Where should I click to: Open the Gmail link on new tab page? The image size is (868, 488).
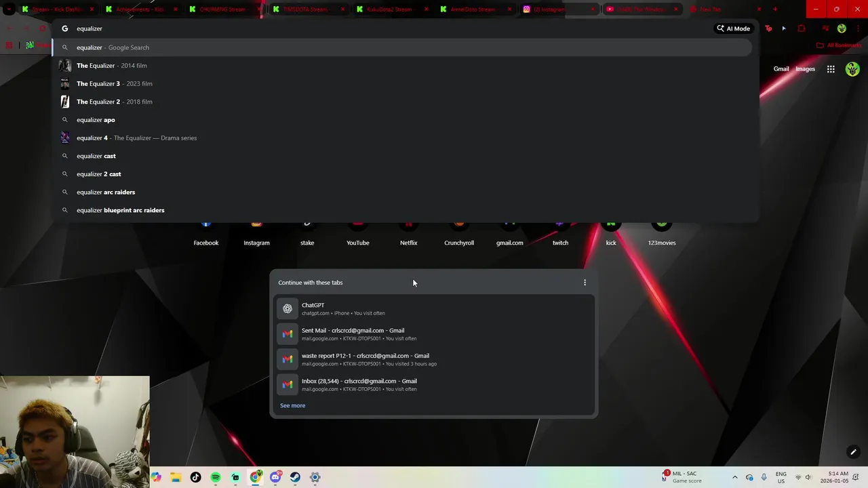(x=781, y=69)
